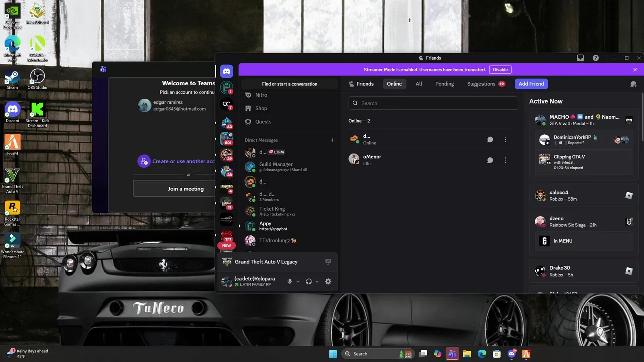Open TTVIronlungz direct message
Screen dimensions: 644x362
(x=289, y=241)
